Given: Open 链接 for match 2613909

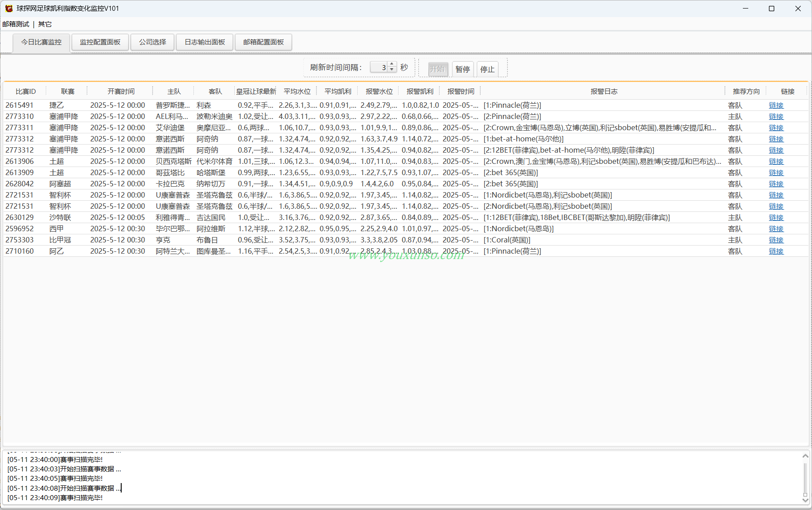Looking at the screenshot, I should click(776, 173).
